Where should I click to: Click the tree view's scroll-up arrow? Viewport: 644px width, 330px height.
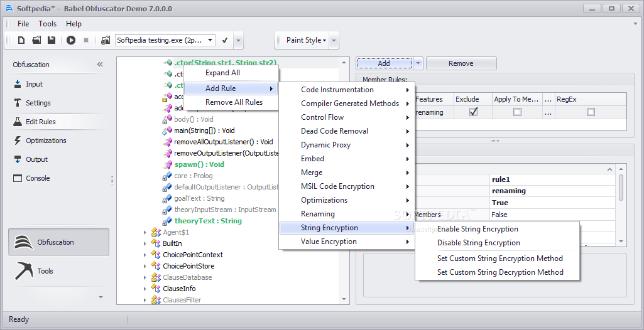[x=344, y=62]
